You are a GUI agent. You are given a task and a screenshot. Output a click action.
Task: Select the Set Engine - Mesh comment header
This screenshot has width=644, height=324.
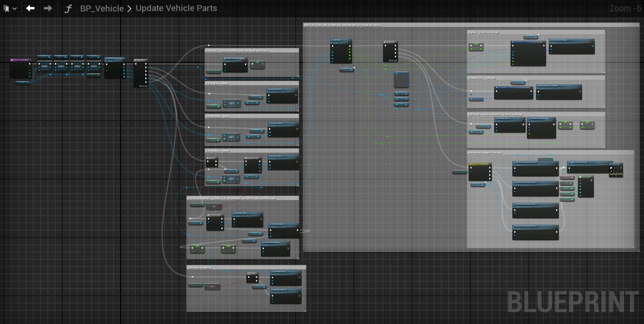click(x=252, y=83)
